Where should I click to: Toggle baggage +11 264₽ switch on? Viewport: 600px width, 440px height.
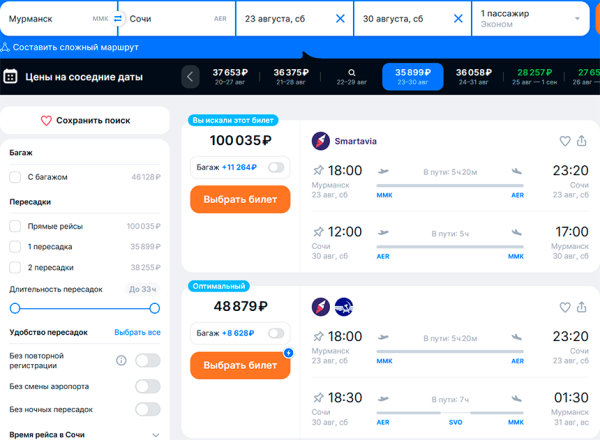pyautogui.click(x=274, y=168)
